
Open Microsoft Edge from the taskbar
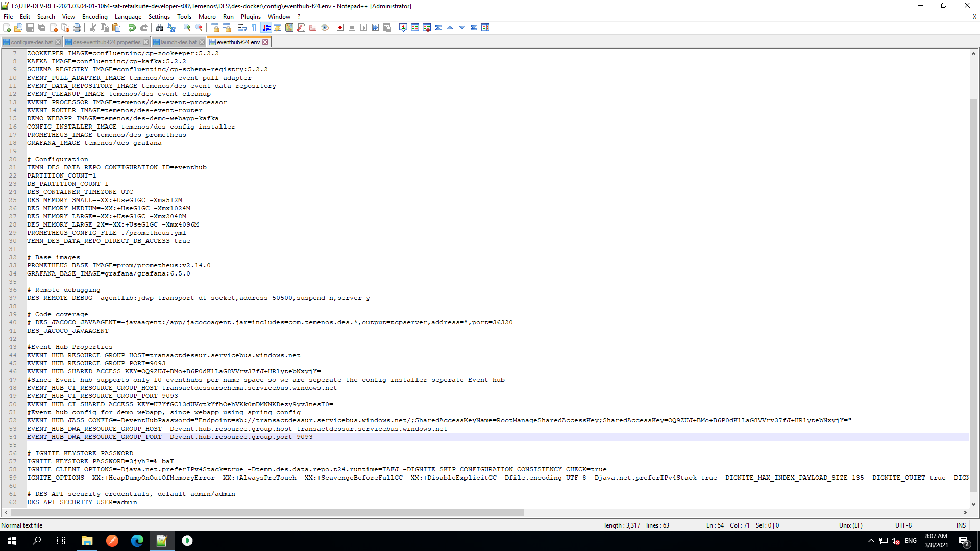pos(137,541)
